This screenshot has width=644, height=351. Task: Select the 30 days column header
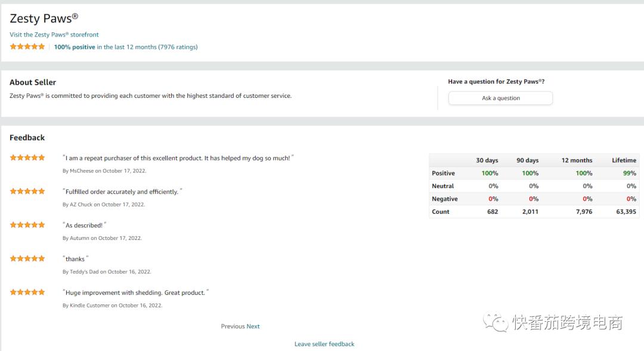[x=487, y=161]
